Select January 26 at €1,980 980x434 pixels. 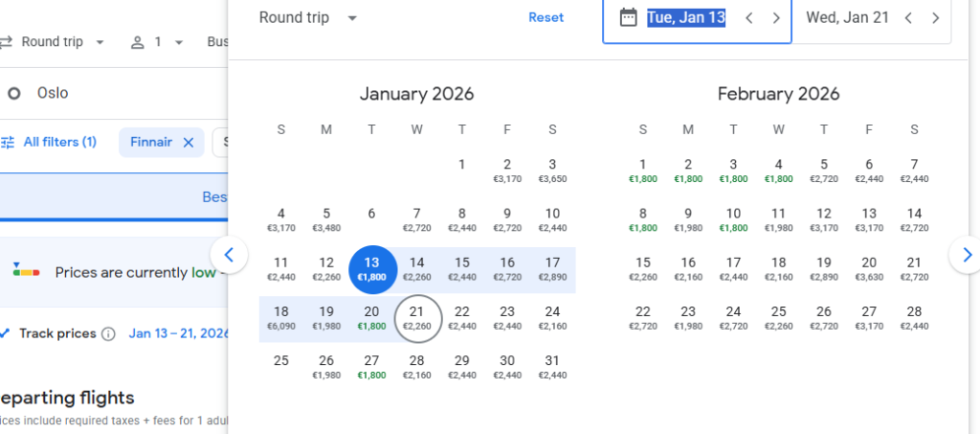[326, 367]
